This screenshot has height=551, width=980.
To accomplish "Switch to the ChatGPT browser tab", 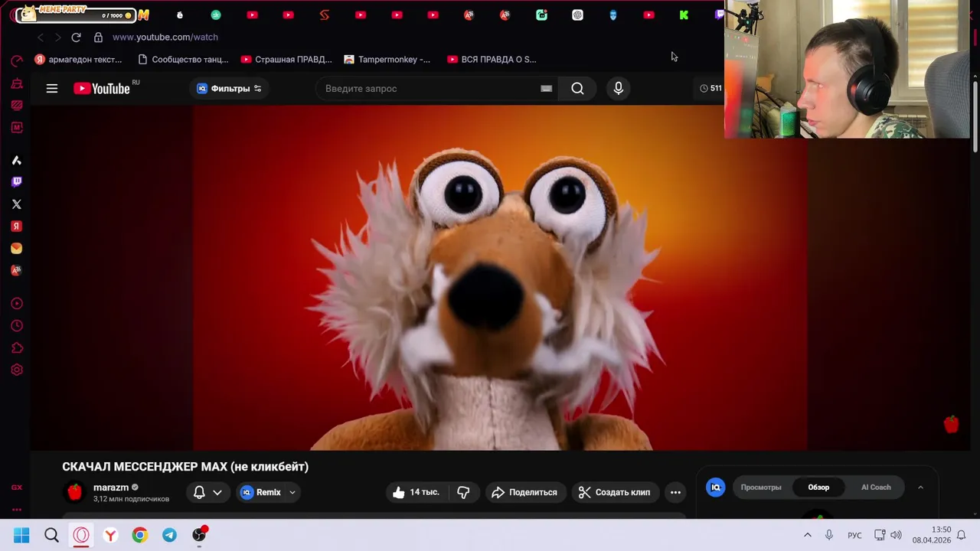I will tap(577, 15).
